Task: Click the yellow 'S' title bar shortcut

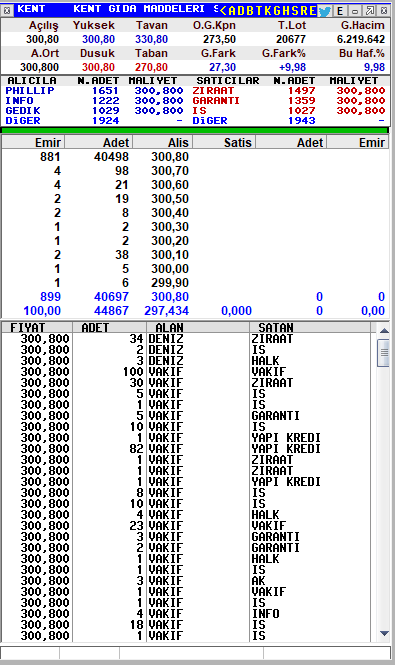Action: point(296,11)
